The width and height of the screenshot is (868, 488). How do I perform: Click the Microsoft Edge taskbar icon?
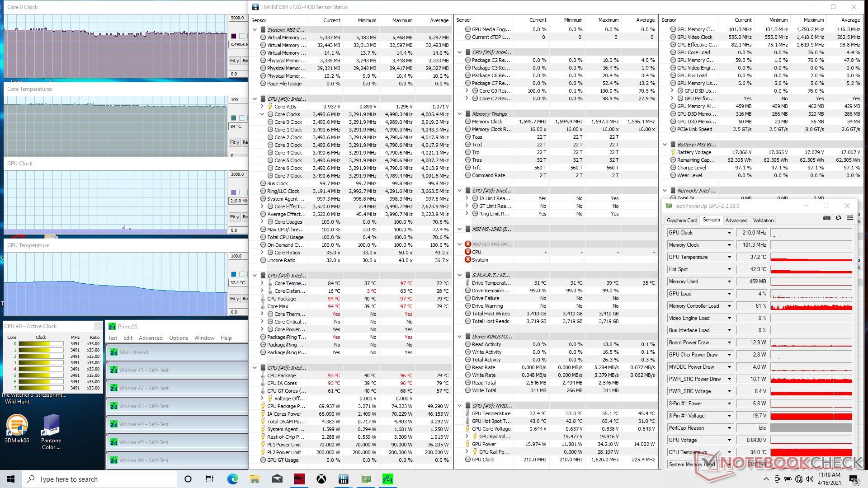point(232,479)
